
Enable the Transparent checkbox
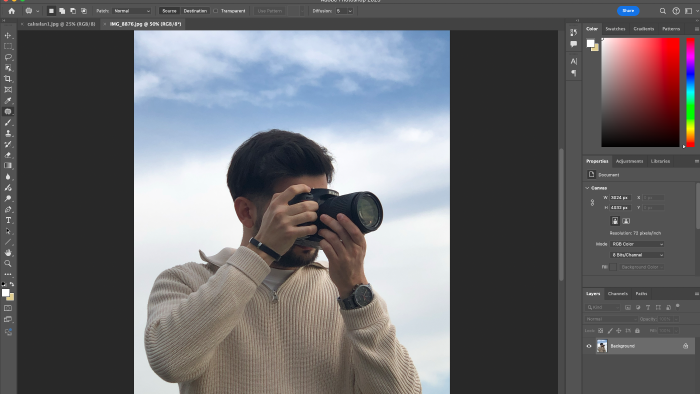coord(216,11)
